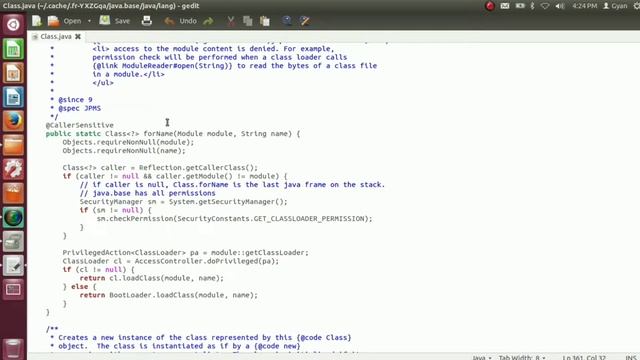This screenshot has width=640, height=360.
Task: Copy selection with copy icon
Action: pyautogui.click(x=247, y=21)
